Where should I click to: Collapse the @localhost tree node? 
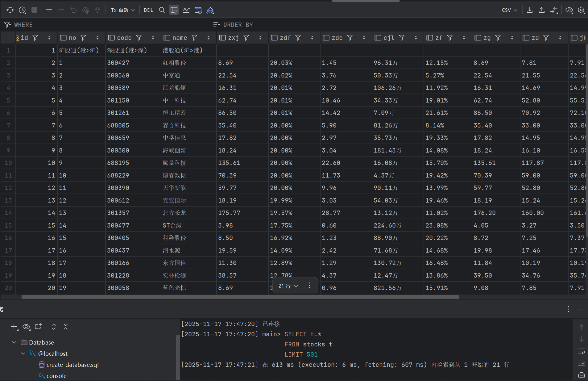click(x=23, y=354)
